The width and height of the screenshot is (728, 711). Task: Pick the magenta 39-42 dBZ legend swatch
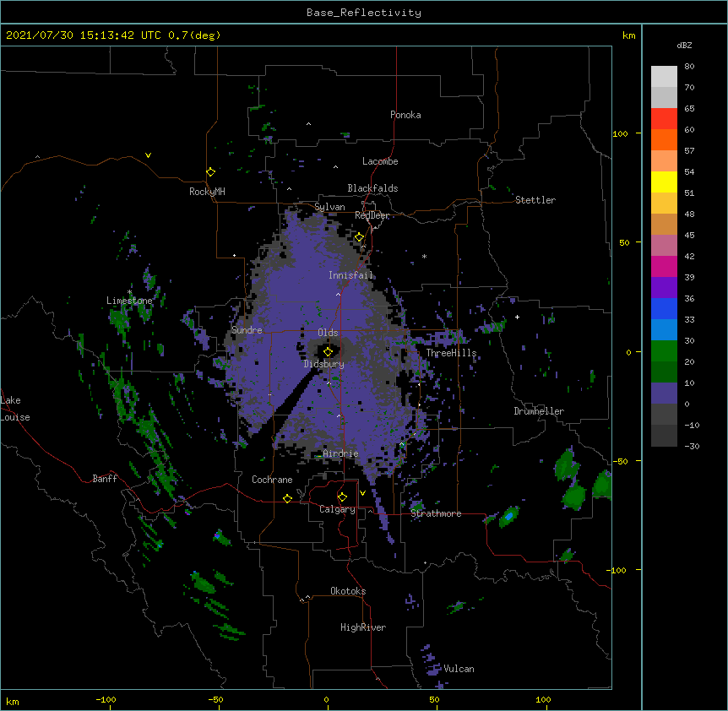click(664, 266)
